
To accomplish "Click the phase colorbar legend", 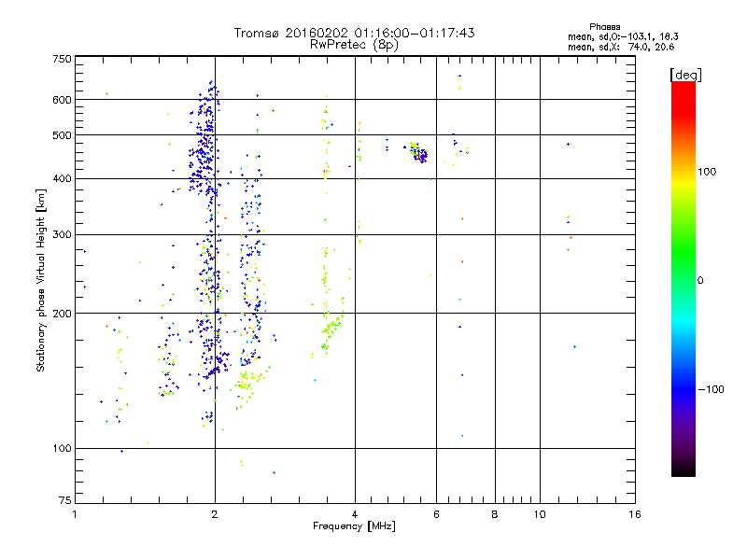I will point(684,278).
